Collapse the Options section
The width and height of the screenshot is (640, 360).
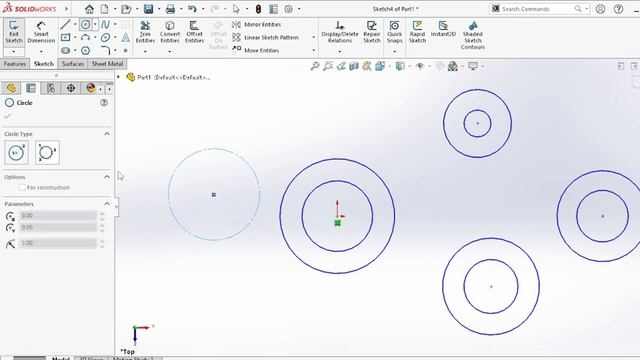coord(107,177)
